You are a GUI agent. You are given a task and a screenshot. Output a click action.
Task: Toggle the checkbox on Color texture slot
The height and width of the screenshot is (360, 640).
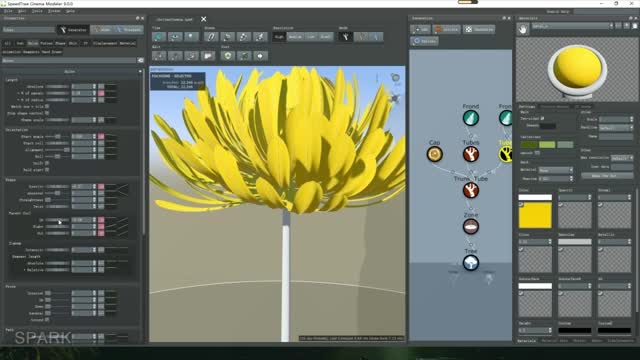coord(521,204)
